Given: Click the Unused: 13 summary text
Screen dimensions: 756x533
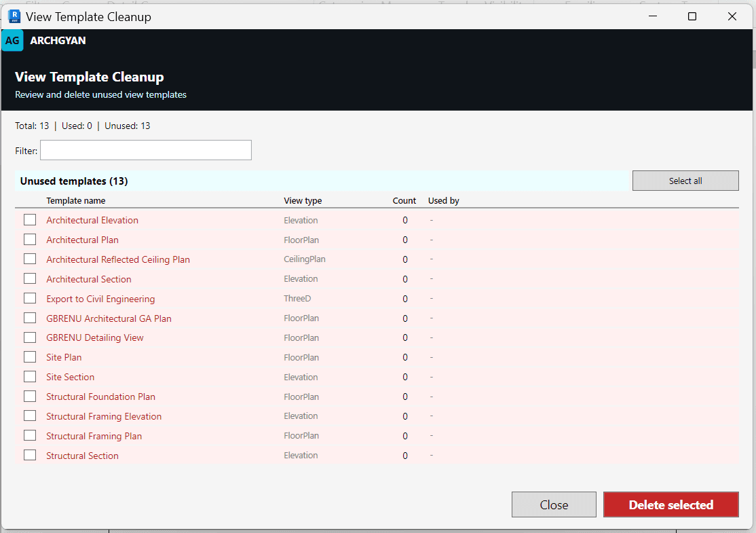Looking at the screenshot, I should 128,126.
